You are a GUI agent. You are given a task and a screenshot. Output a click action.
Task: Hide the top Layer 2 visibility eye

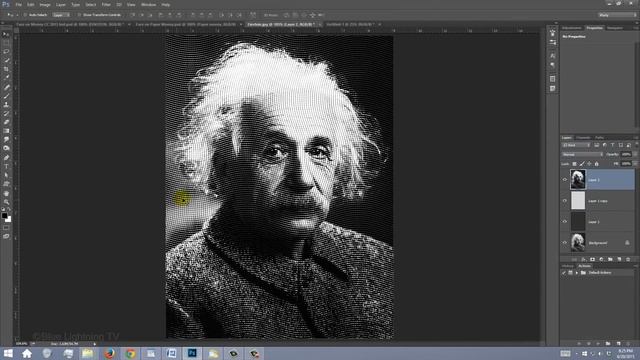(565, 180)
